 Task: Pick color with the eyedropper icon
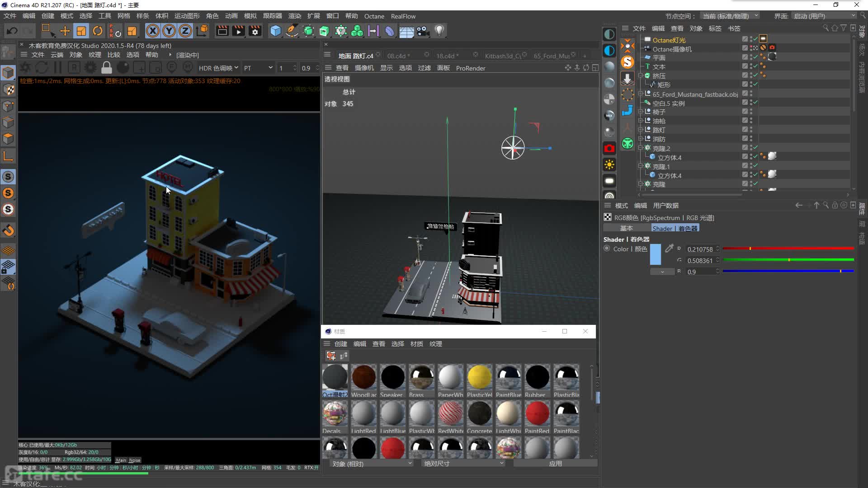click(x=669, y=248)
